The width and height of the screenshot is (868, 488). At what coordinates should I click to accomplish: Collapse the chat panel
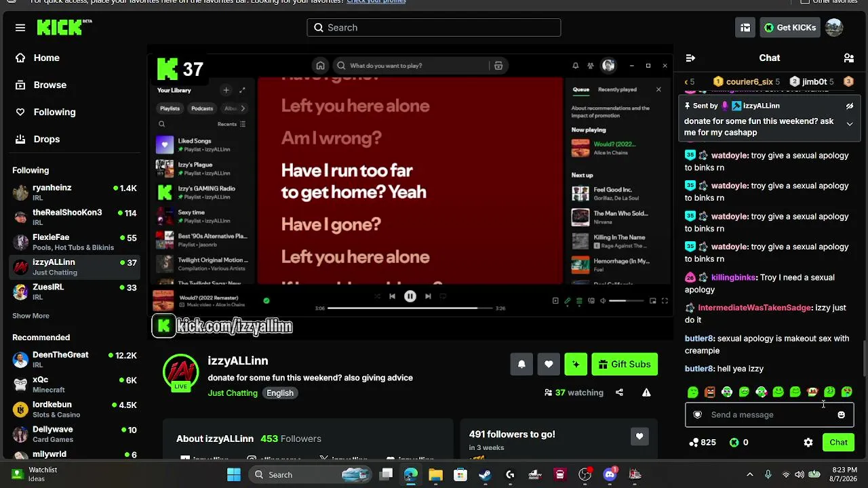point(690,58)
